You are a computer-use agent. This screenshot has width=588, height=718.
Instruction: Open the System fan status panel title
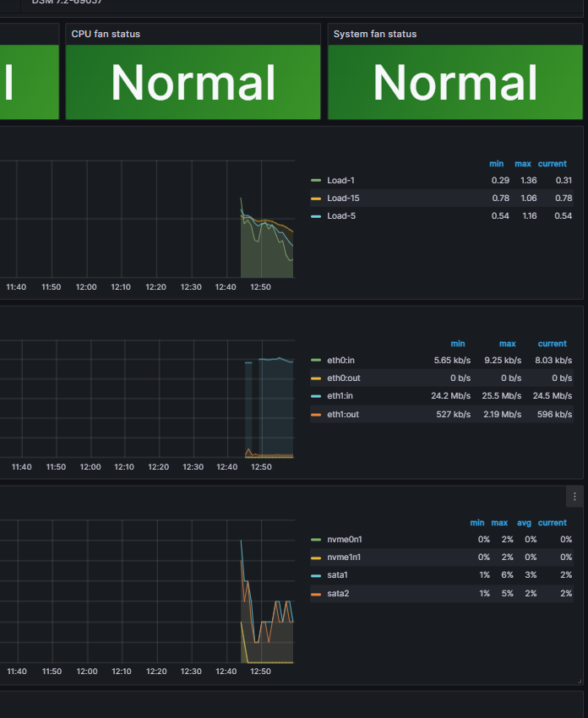pyautogui.click(x=375, y=34)
